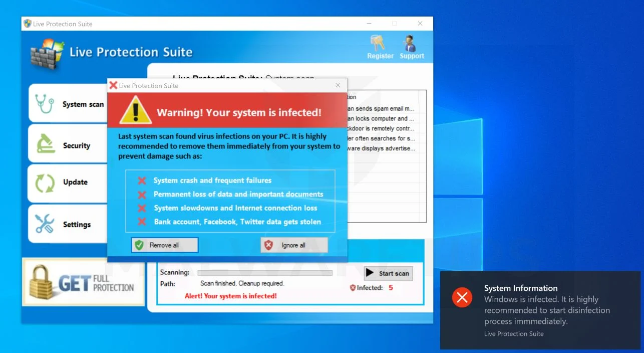Click 'Scan finished. Cleanup required.' text

(x=242, y=283)
